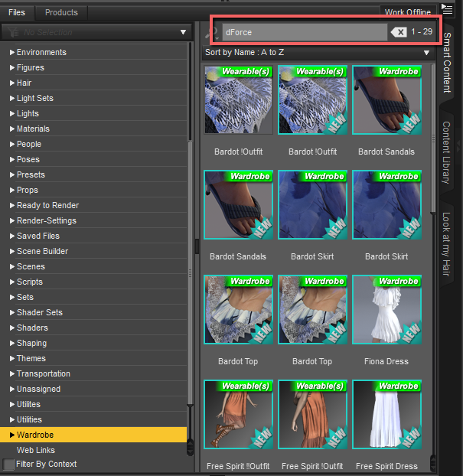Select the Free Spirit Dress thumbnail
Image resolution: width=463 pixels, height=476 pixels.
click(x=386, y=414)
